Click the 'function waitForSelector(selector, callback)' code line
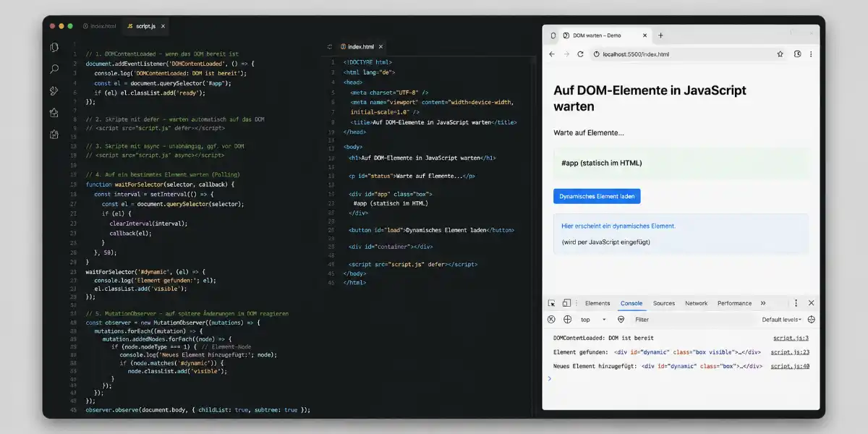Viewport: 868px width, 434px height. [x=160, y=184]
